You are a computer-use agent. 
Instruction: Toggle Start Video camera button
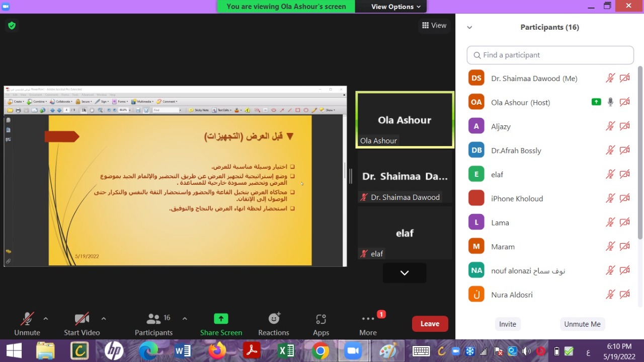[x=82, y=319]
